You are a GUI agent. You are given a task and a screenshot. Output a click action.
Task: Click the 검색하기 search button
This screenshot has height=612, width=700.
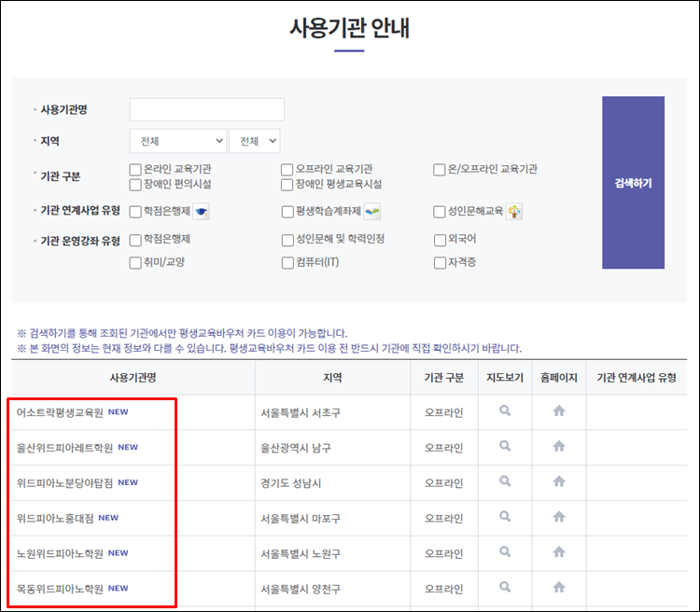[x=633, y=183]
